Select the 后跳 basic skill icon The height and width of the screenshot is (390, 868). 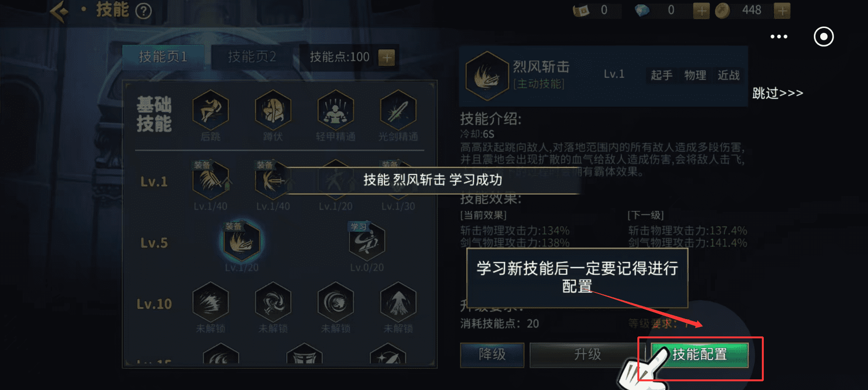[x=210, y=110]
